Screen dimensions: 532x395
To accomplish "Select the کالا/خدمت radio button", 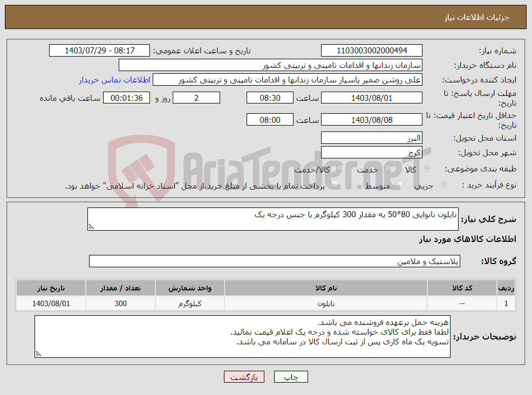I will (x=340, y=168).
